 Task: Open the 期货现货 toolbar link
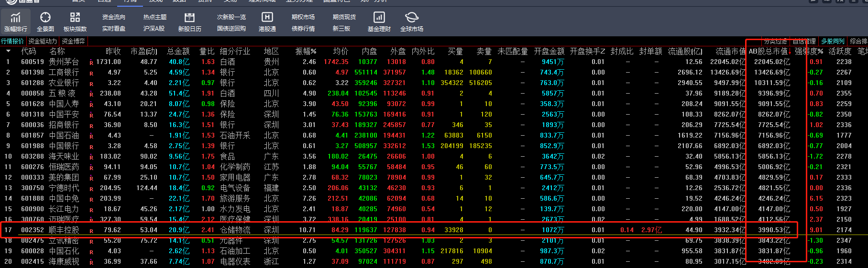pos(344,17)
